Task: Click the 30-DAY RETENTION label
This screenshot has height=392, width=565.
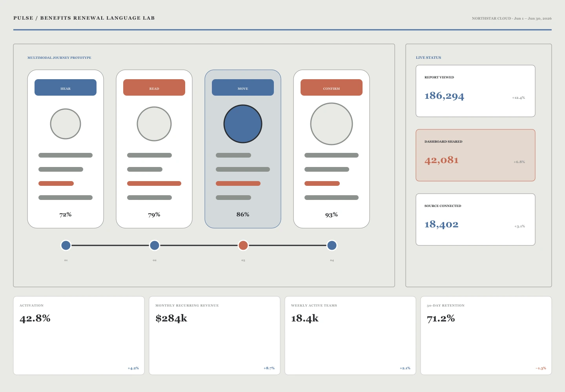Action: [x=446, y=305]
